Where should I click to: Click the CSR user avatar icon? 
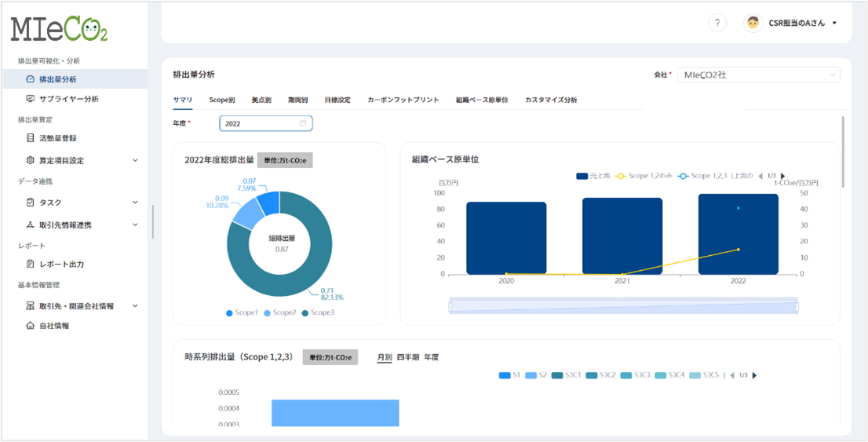(x=753, y=23)
